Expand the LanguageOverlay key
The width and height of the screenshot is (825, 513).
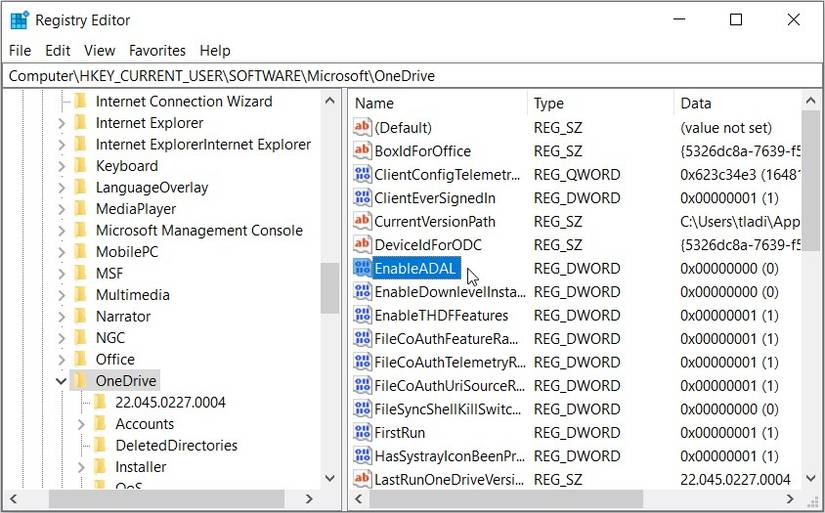(x=62, y=188)
